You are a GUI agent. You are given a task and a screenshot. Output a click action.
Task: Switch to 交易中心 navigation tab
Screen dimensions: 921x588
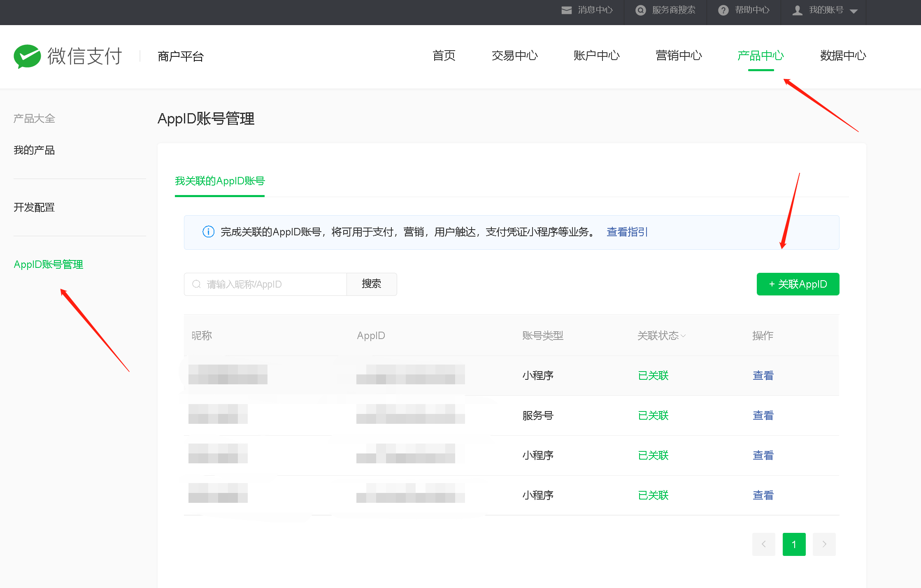coord(514,56)
